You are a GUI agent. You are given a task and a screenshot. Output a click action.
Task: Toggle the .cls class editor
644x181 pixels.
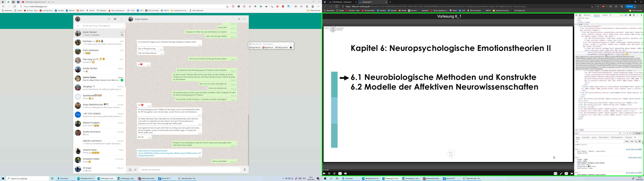tap(632, 141)
